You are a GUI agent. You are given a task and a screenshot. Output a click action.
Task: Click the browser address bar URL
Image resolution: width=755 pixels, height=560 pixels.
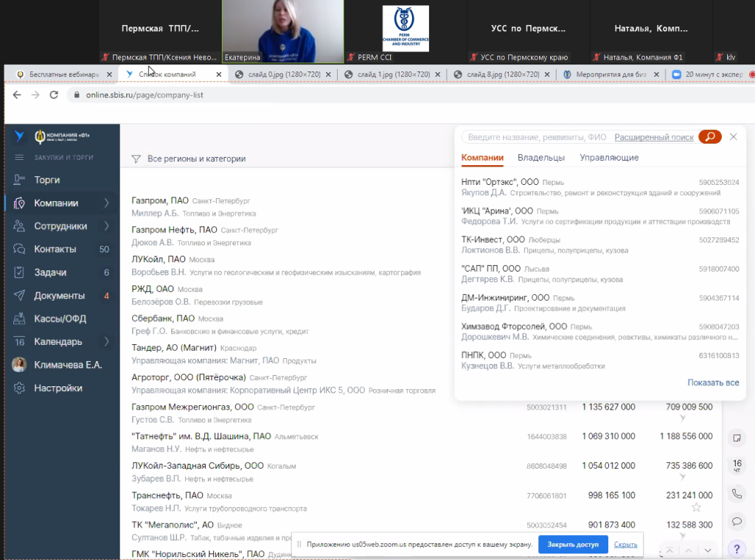(x=145, y=95)
